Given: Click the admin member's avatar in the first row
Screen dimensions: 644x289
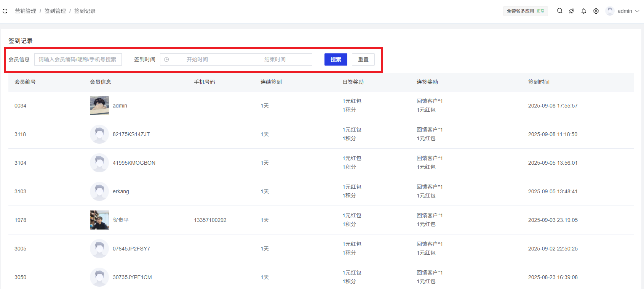Looking at the screenshot, I should coord(99,106).
